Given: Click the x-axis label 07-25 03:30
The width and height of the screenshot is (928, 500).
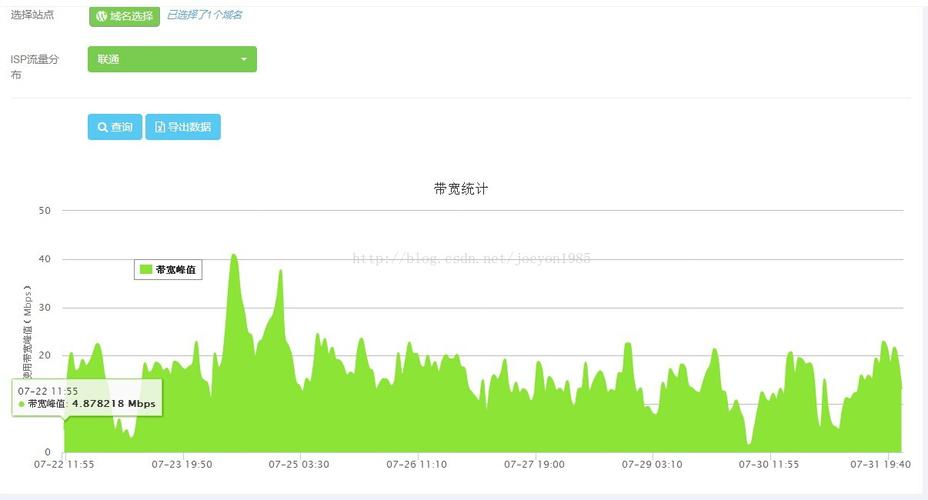Looking at the screenshot, I should (299, 464).
